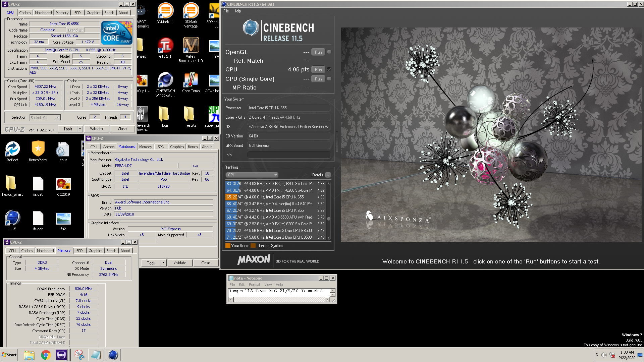Launch the GTL 2.1 desktop icon
644x362 pixels.
[165, 48]
